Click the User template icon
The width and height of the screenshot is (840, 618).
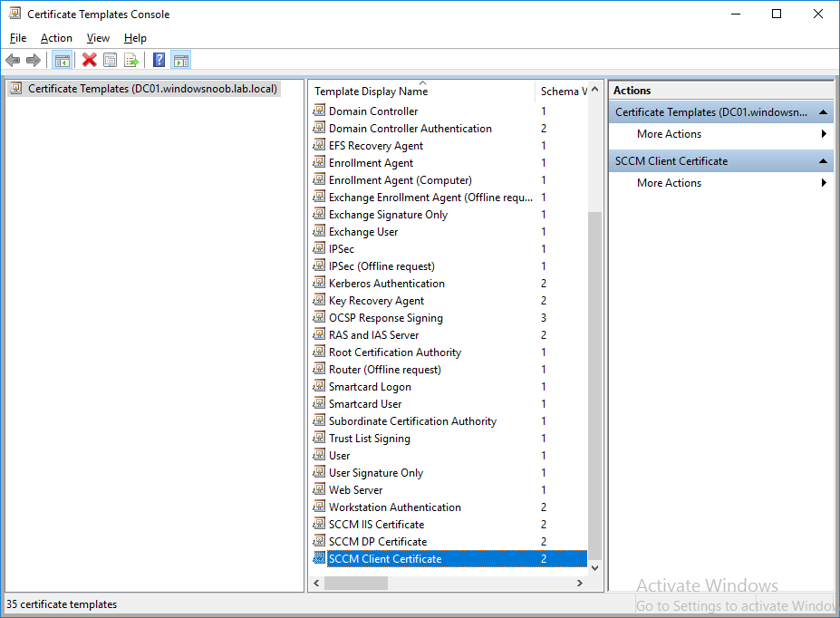(319, 455)
